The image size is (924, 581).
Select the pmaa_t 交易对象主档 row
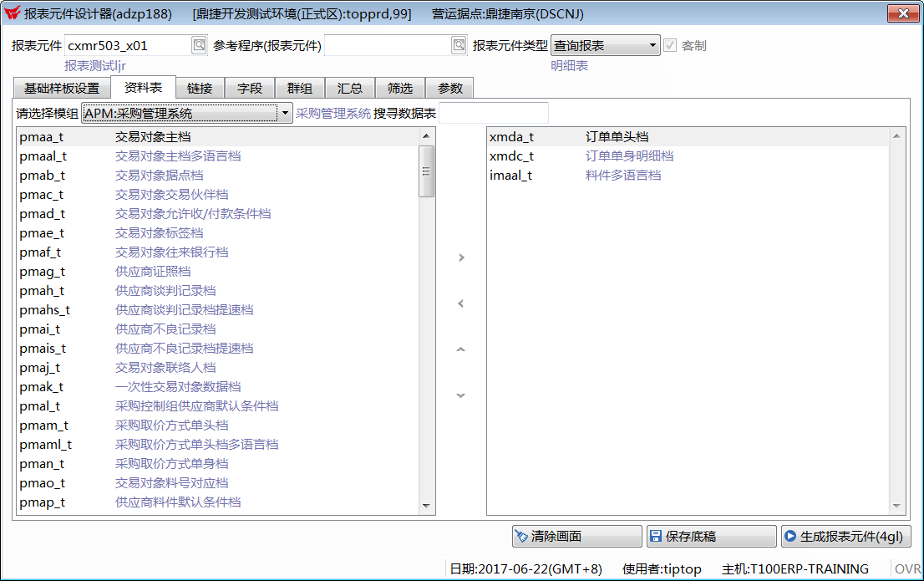tap(218, 137)
